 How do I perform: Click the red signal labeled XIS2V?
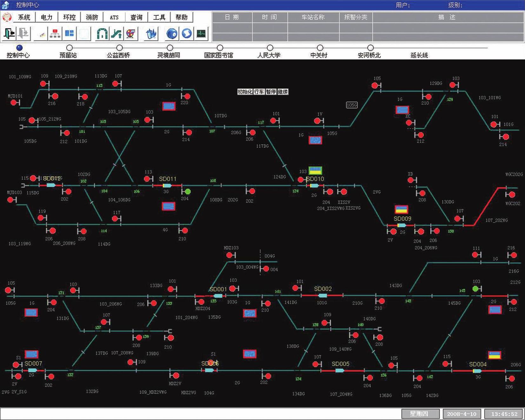pyautogui.click(x=344, y=191)
